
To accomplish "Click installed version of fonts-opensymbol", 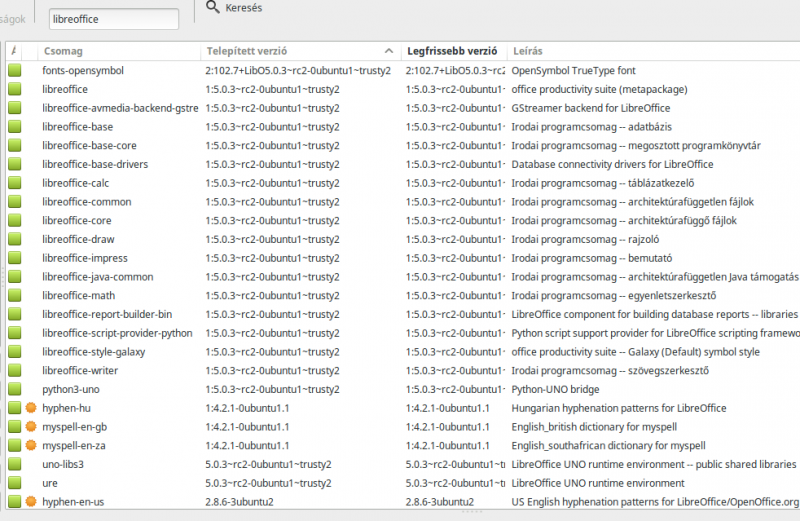I will tap(298, 70).
